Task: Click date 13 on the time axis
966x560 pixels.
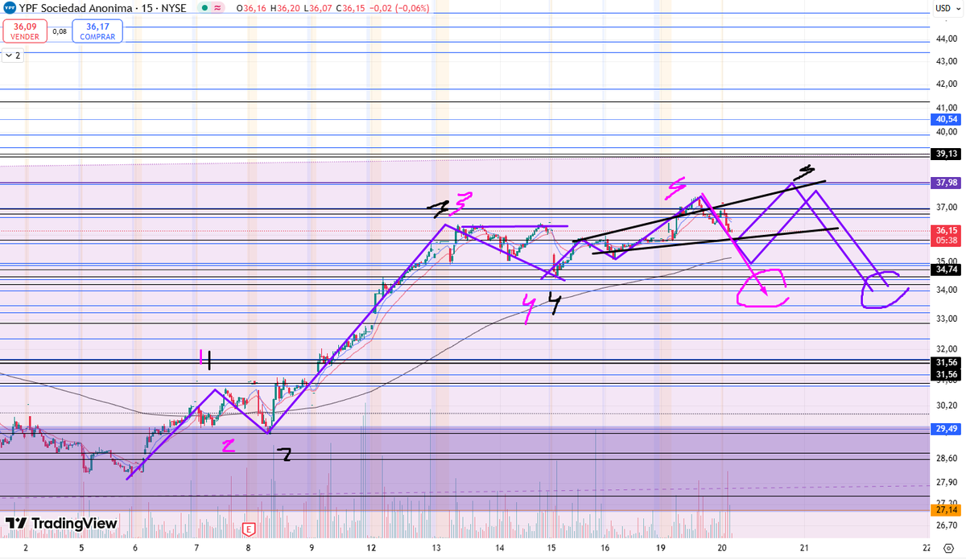Action: pyautogui.click(x=436, y=548)
